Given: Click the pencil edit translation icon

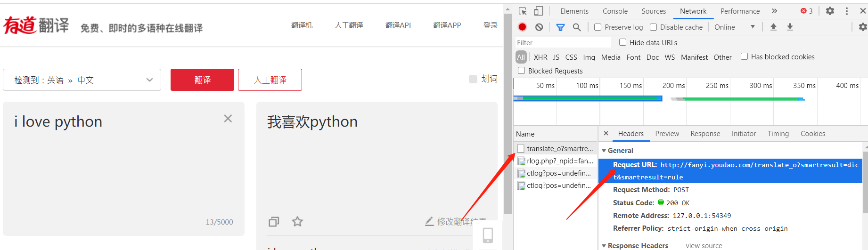Looking at the screenshot, I should (429, 221).
